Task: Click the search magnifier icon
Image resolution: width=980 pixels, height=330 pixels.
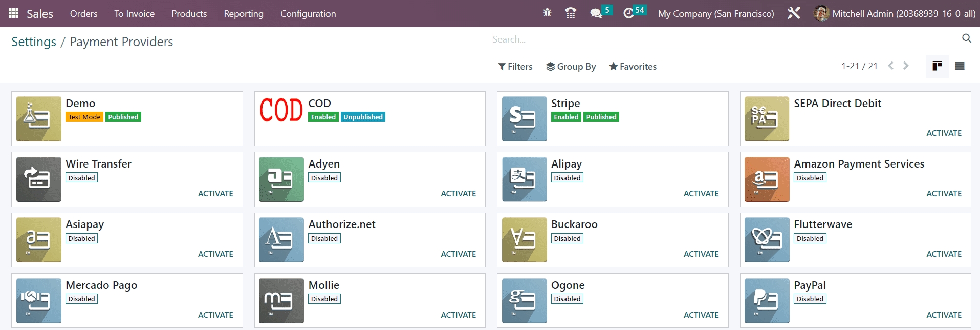Action: 966,38
